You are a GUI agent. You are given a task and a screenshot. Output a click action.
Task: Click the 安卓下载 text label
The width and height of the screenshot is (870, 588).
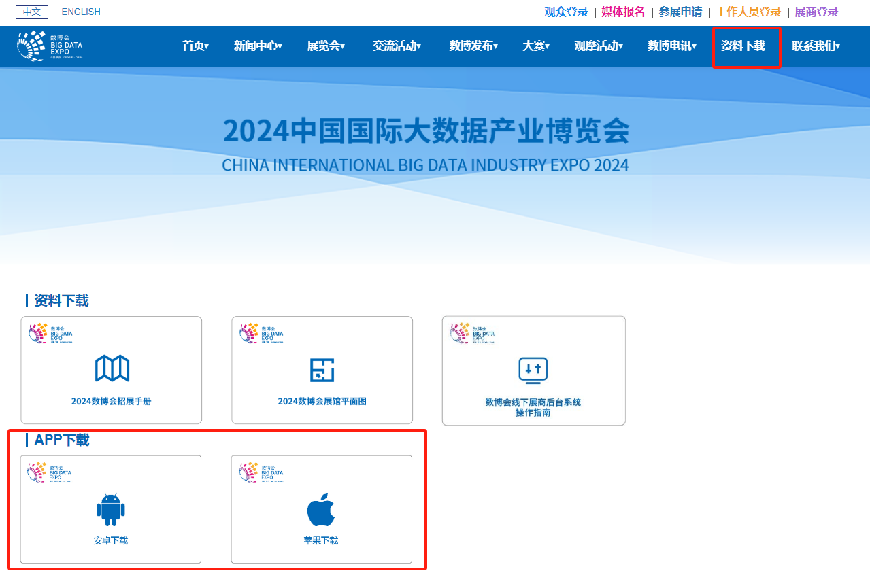coord(111,541)
